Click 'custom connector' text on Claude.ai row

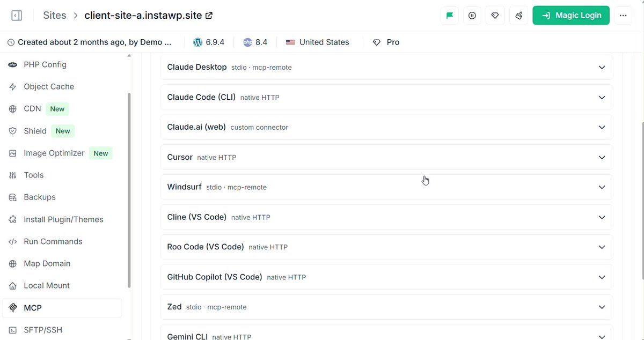(259, 128)
